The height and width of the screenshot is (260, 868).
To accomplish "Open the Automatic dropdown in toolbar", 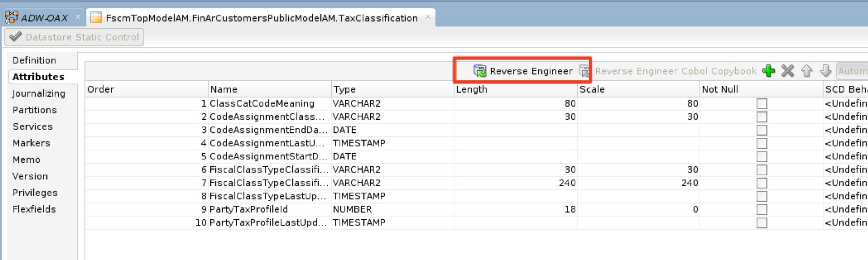I will (x=852, y=71).
